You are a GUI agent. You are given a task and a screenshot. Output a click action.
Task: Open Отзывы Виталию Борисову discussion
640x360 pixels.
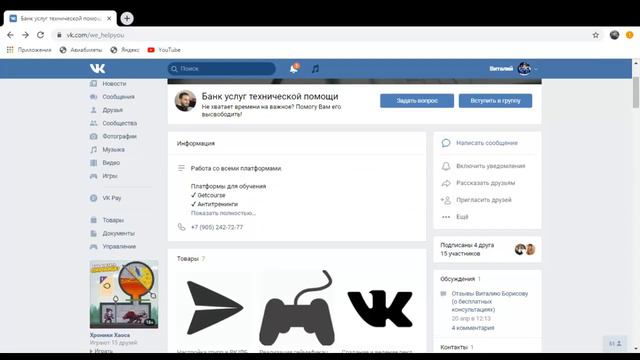[489, 301]
